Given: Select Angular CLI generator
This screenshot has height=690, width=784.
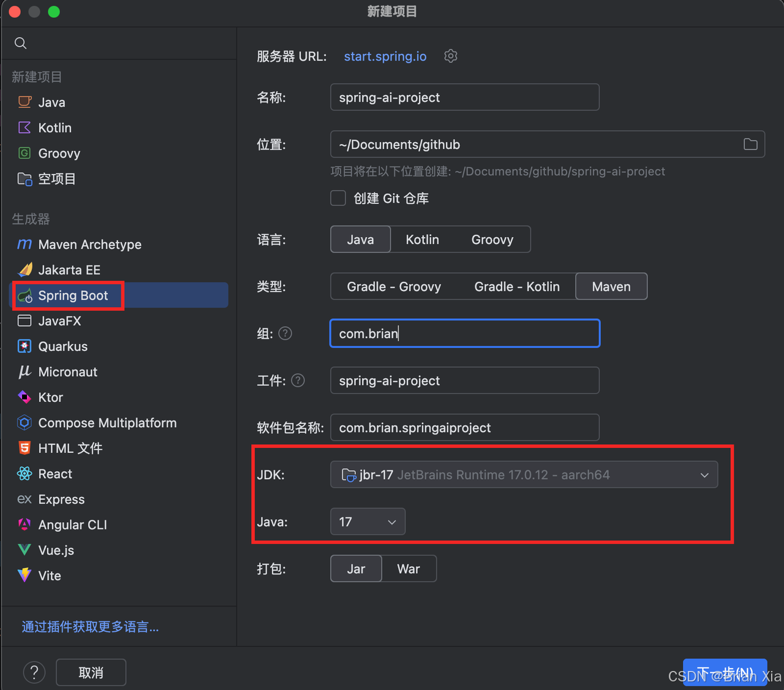Looking at the screenshot, I should 120,525.
